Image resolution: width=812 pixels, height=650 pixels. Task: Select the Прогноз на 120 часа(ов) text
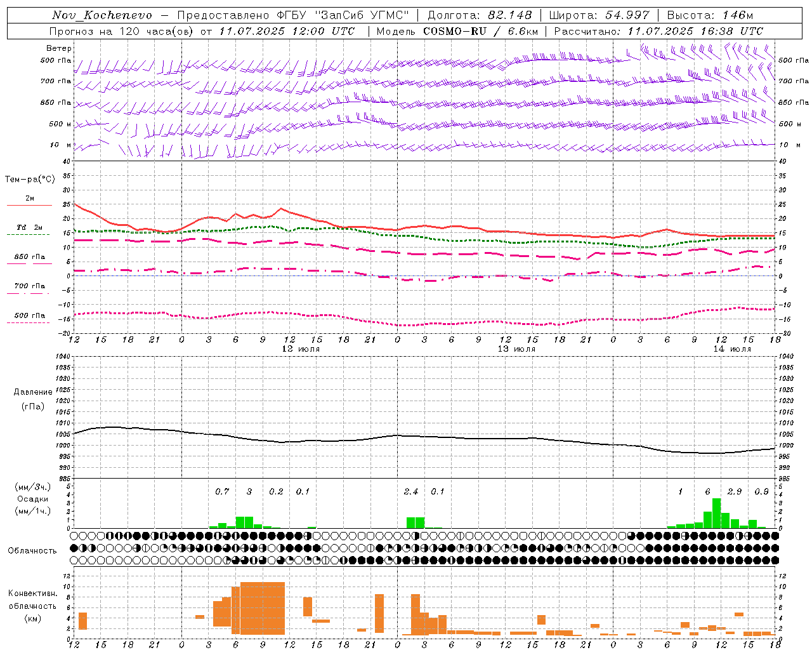click(x=122, y=31)
